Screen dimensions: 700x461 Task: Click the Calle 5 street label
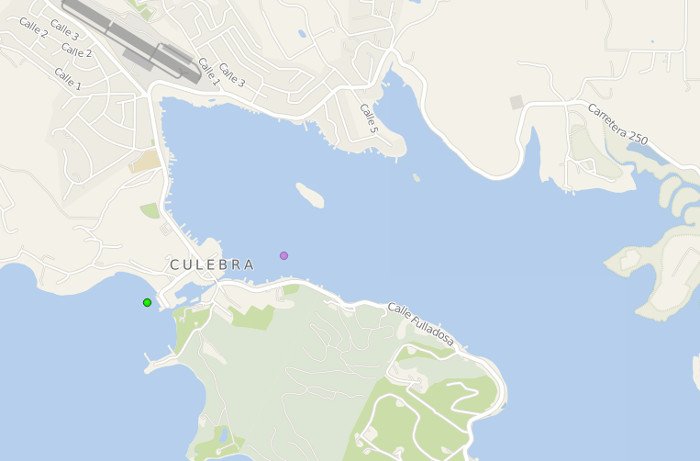pyautogui.click(x=369, y=119)
